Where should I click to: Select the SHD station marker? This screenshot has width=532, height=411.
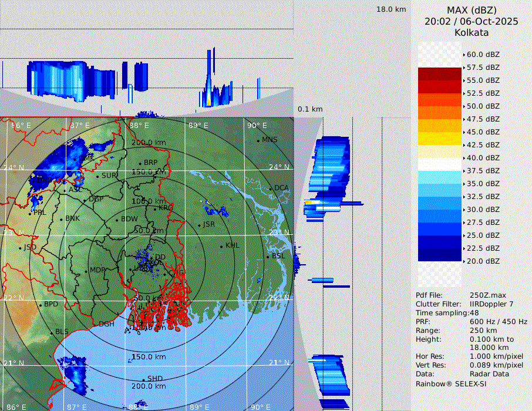click(x=143, y=379)
